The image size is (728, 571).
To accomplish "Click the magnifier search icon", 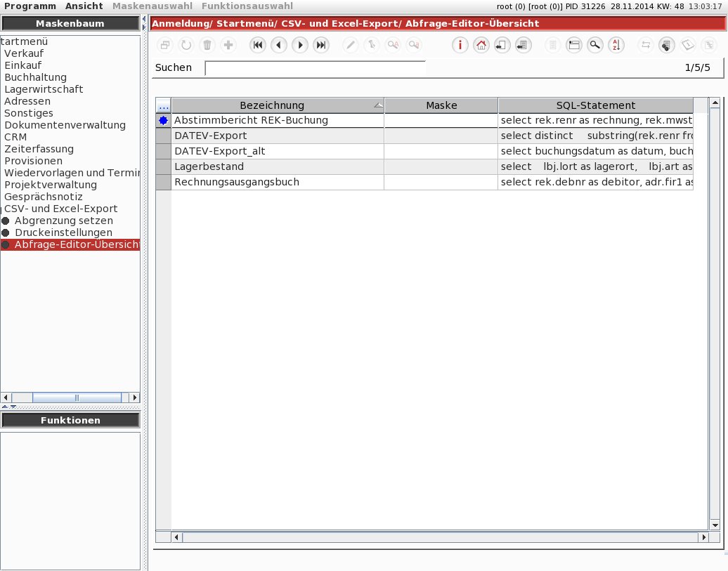I will tap(594, 45).
